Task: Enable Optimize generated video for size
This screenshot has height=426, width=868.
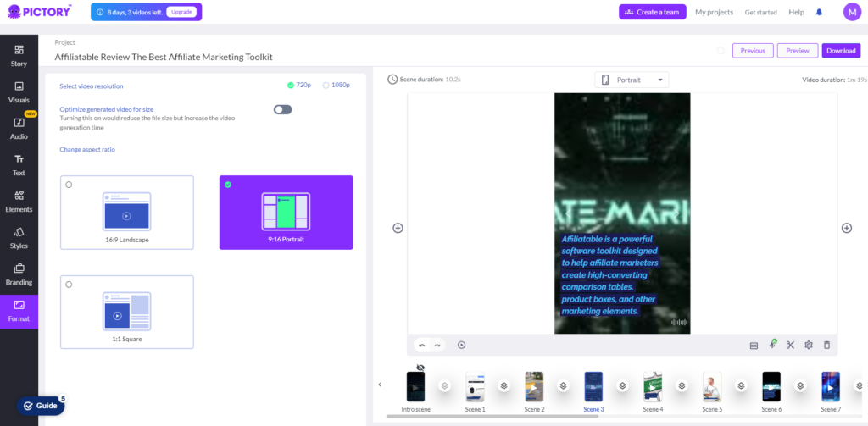Action: 282,109
